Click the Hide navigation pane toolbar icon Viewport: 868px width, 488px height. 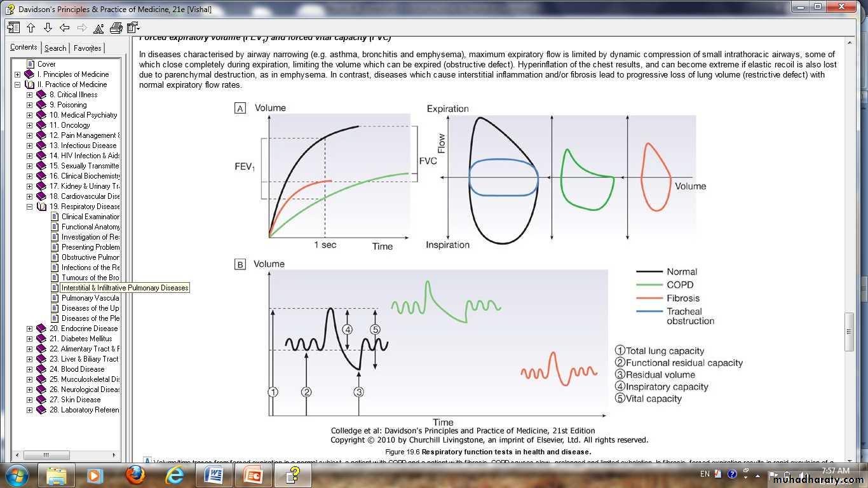click(13, 28)
